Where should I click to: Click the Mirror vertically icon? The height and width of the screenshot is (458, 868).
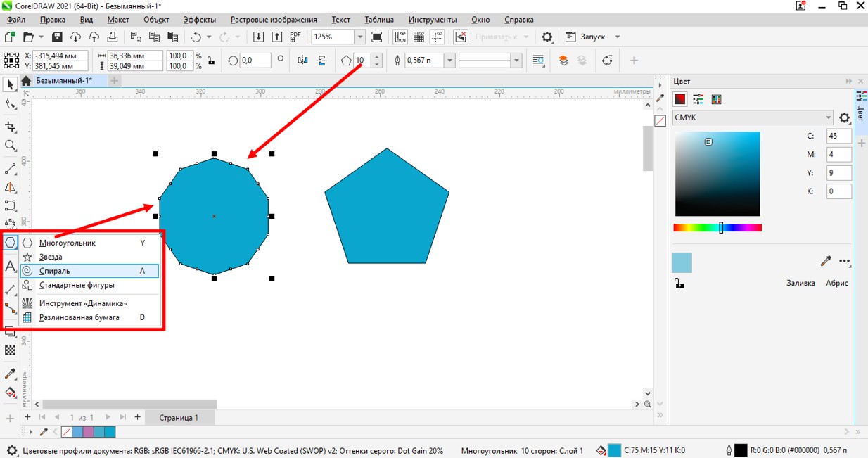(x=322, y=61)
